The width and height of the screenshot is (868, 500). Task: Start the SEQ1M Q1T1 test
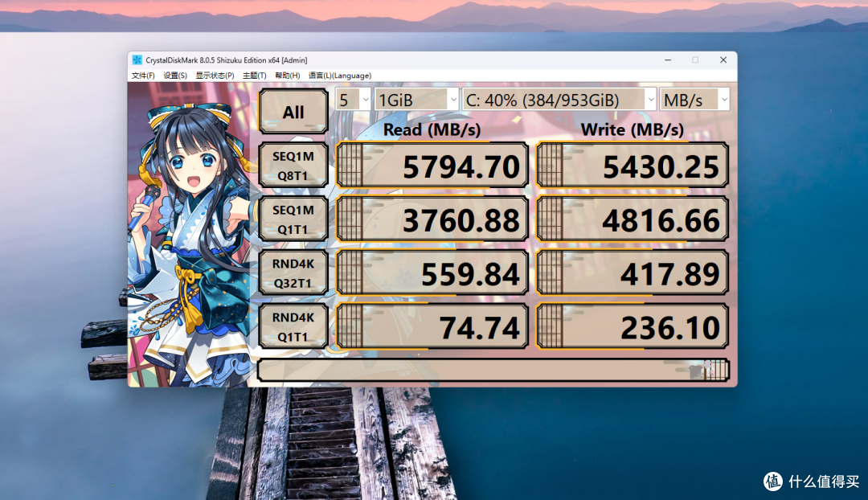tap(293, 219)
